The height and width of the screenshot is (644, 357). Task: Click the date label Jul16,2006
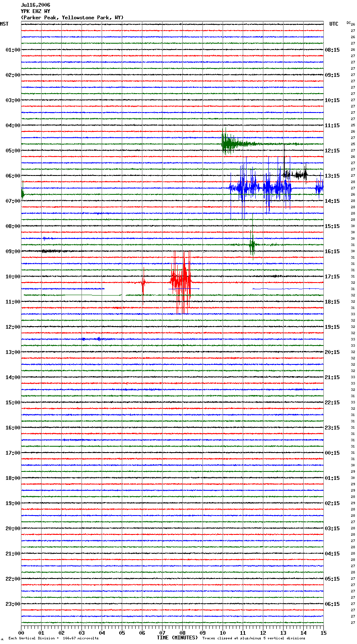[35, 5]
